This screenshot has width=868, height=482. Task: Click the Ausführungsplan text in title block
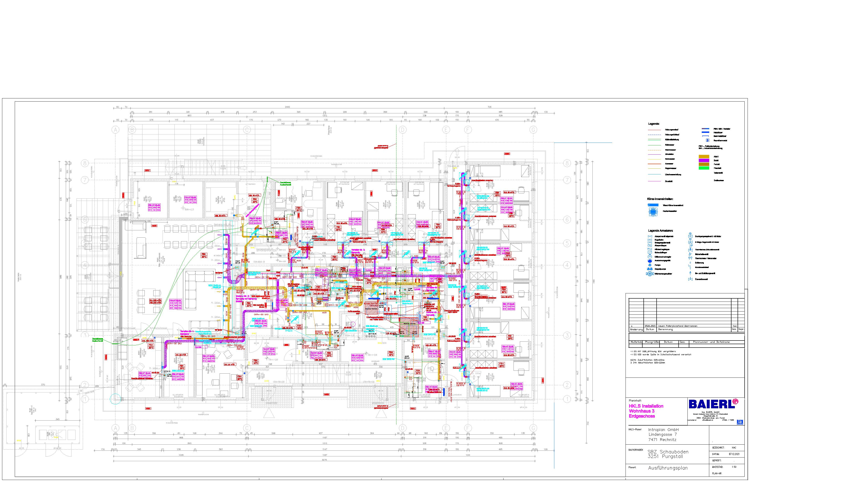668,468
